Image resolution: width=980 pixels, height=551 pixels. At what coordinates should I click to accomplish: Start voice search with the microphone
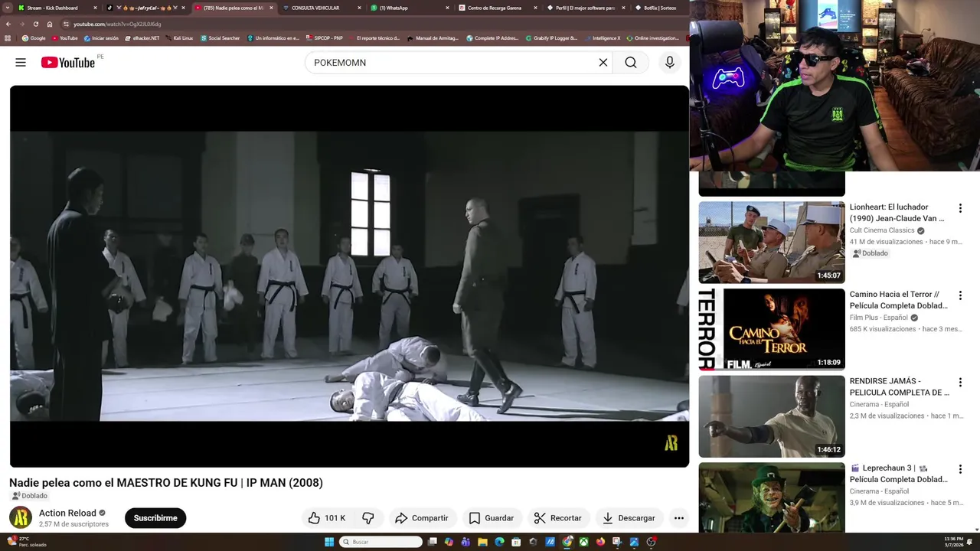click(670, 63)
